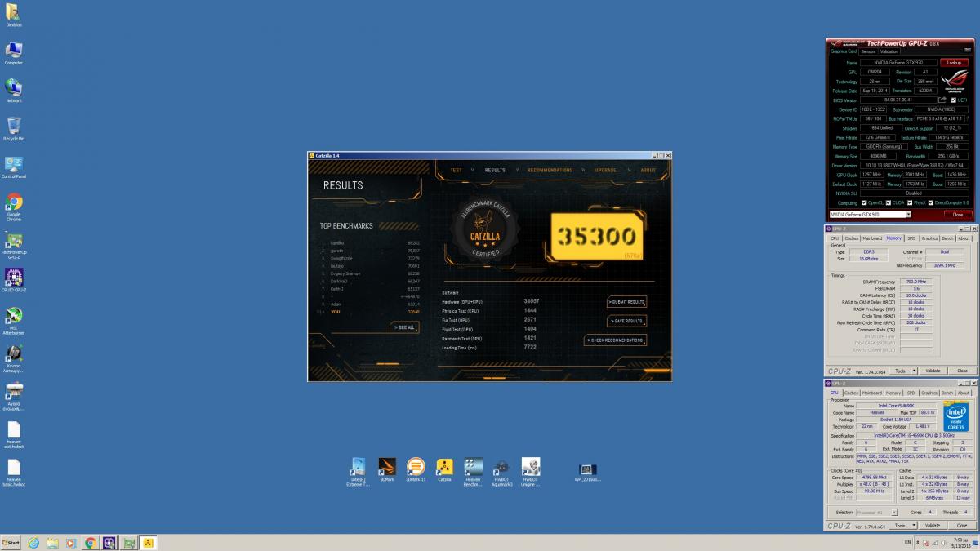Toggle the CUDA checkbox in GPU-Z
The image size is (980, 551).
[889, 202]
